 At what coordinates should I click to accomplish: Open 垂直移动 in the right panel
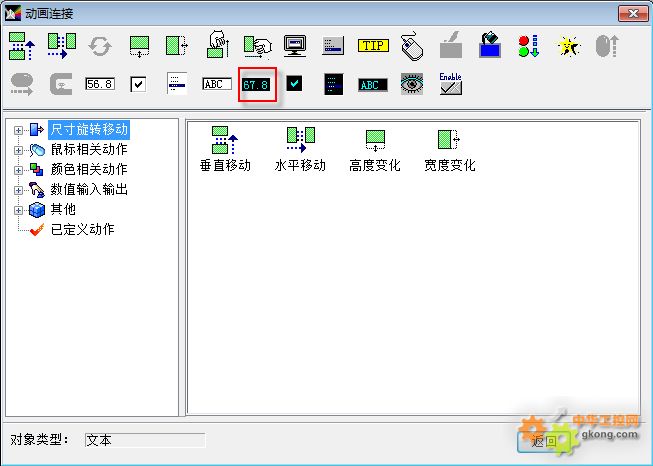point(225,149)
